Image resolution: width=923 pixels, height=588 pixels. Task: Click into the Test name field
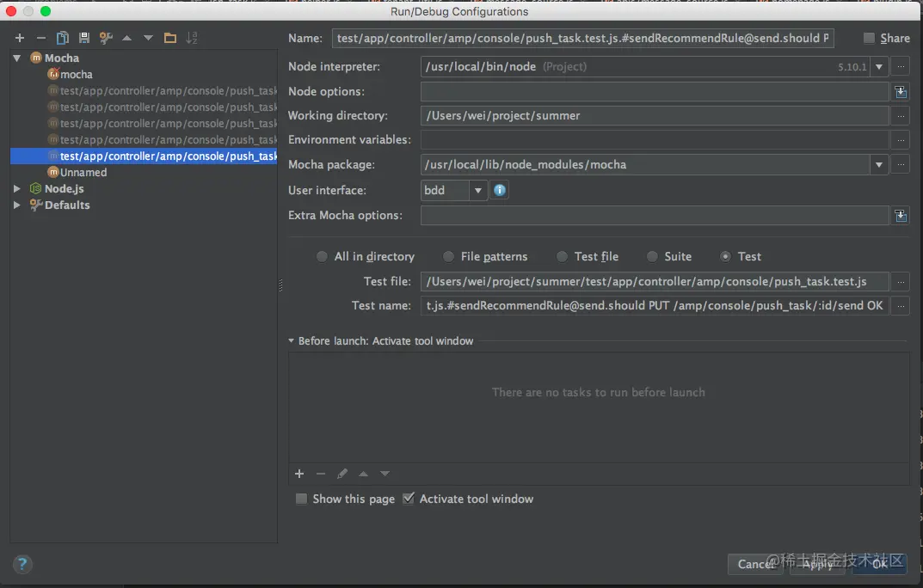coord(655,306)
